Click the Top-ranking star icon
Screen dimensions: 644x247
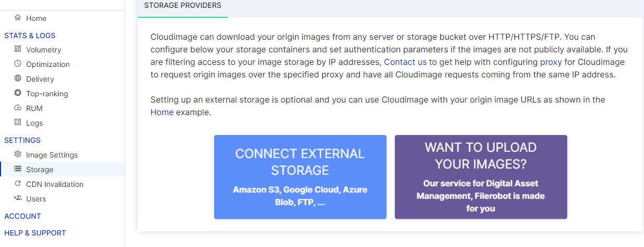click(x=18, y=93)
